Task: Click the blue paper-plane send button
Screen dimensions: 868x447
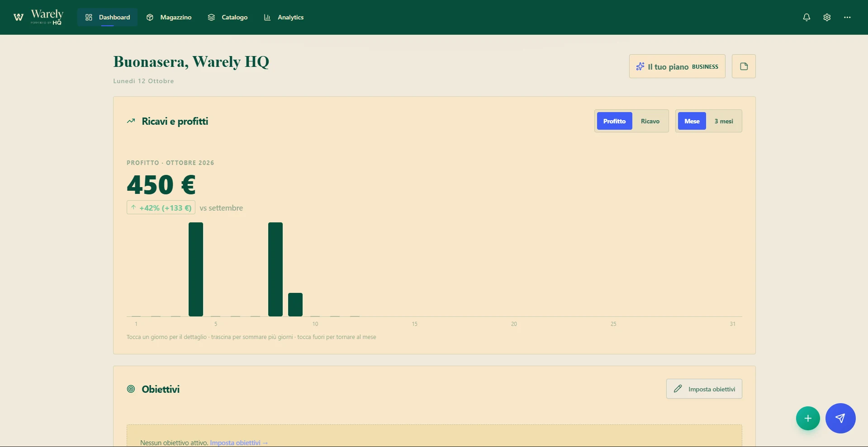Action: (840, 418)
